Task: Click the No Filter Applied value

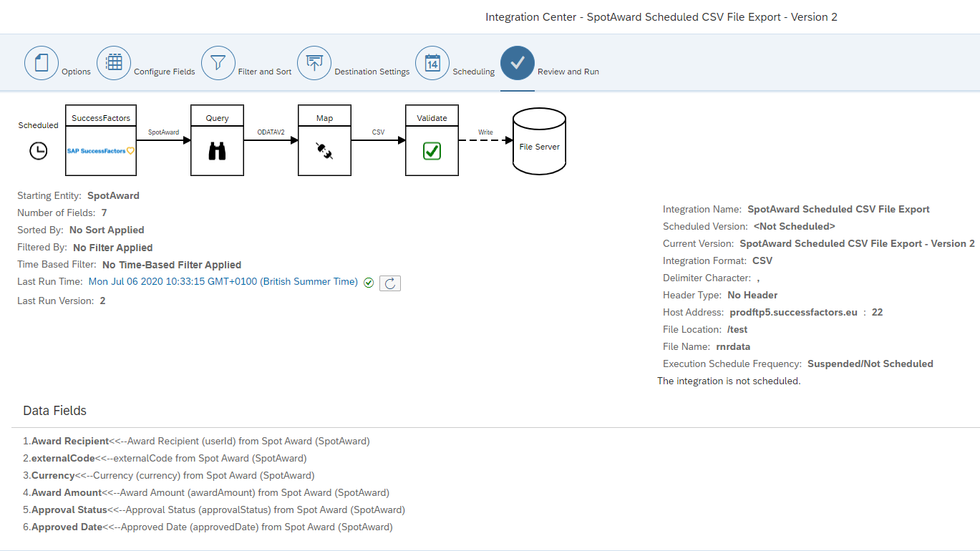Action: (x=113, y=248)
